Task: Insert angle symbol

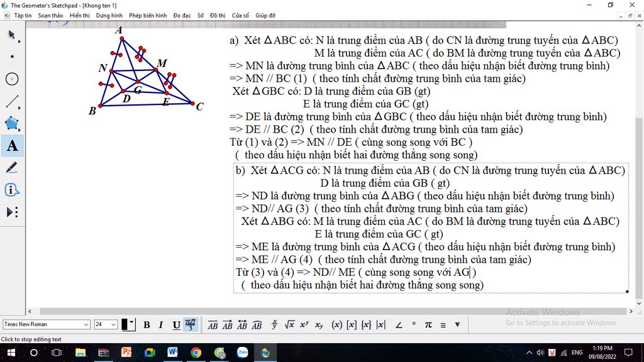Action: [399, 325]
